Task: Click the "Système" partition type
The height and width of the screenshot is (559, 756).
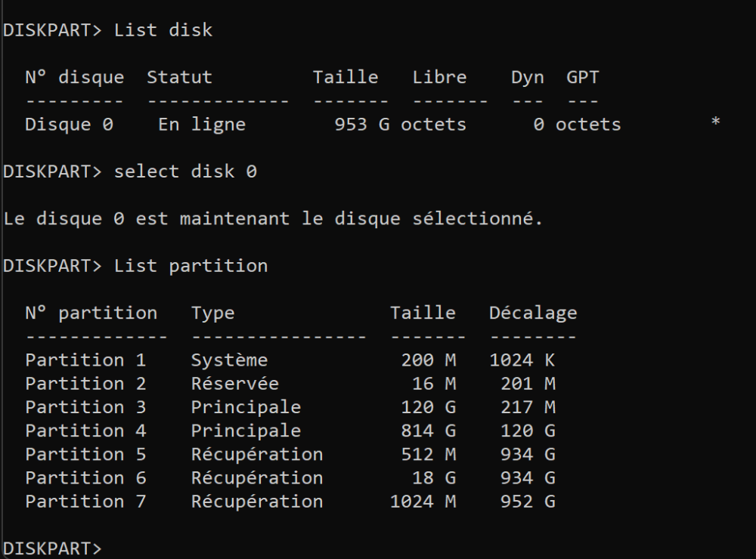Action: 229,360
